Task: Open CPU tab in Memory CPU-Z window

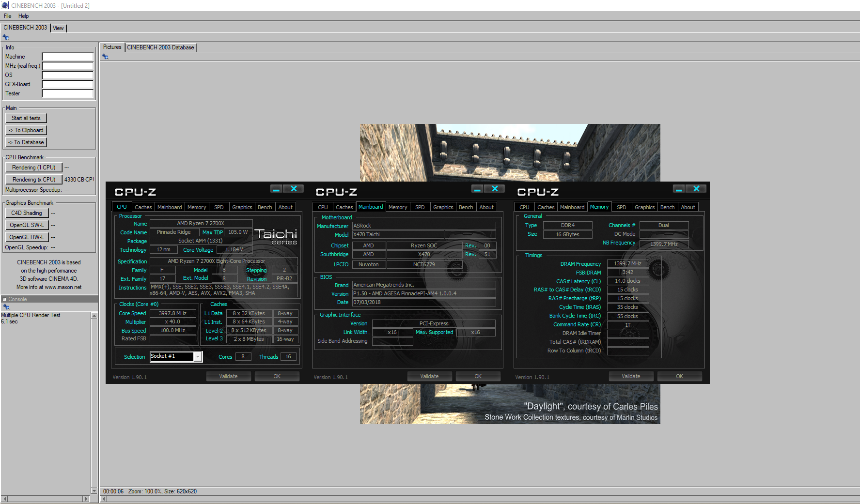Action: [525, 207]
